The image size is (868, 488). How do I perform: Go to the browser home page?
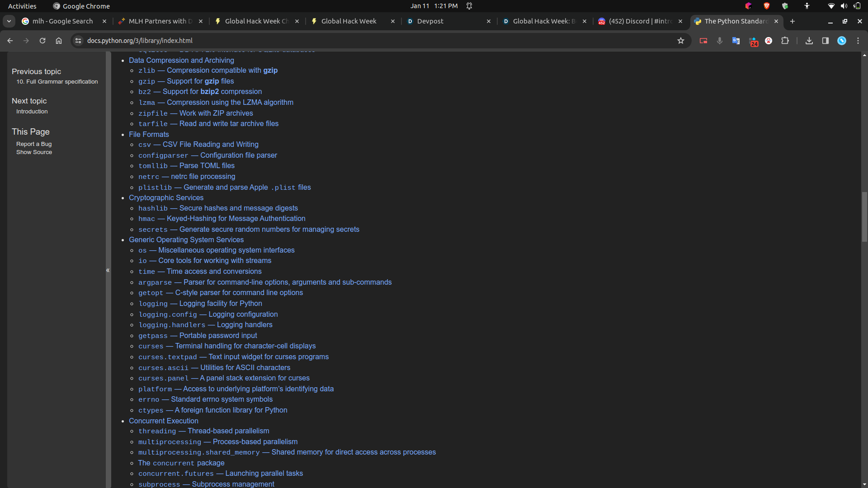pyautogui.click(x=59, y=41)
